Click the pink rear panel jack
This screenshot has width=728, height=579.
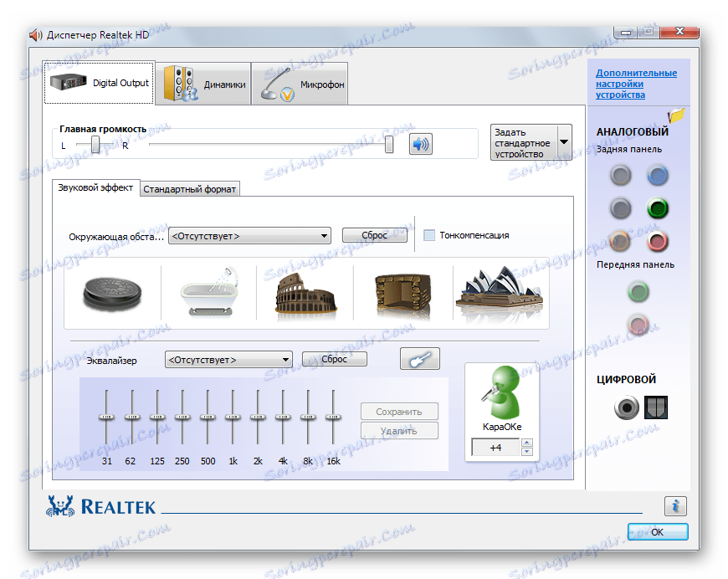658,241
